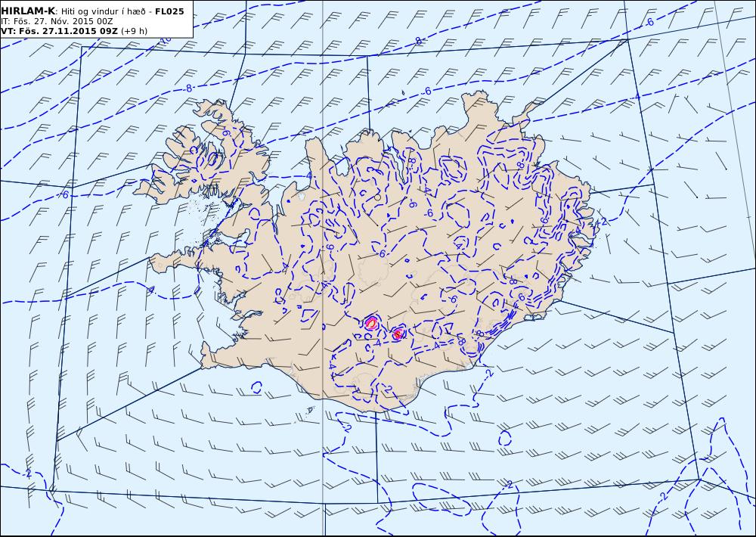Click the "HIRLAM-K" model name in the title box

[28, 11]
